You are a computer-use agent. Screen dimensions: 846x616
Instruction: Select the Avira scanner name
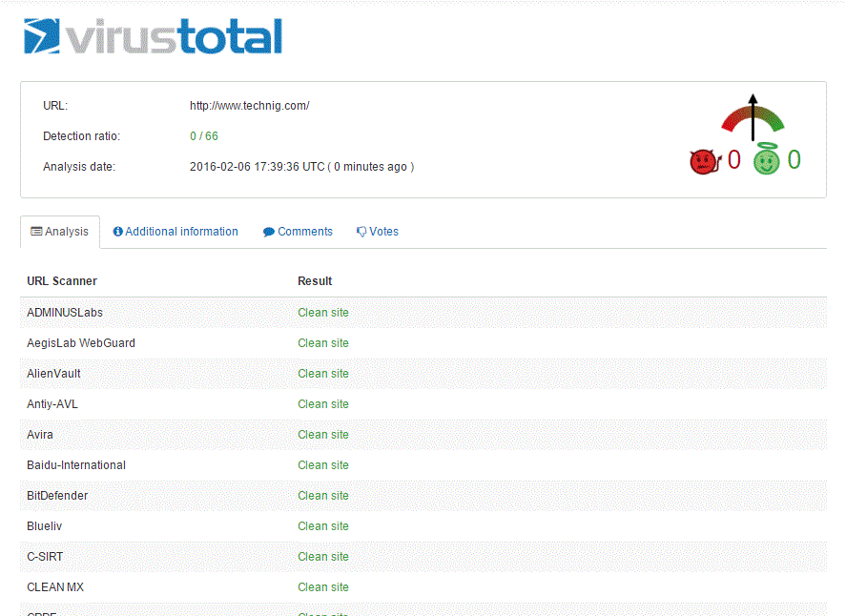[x=40, y=434]
